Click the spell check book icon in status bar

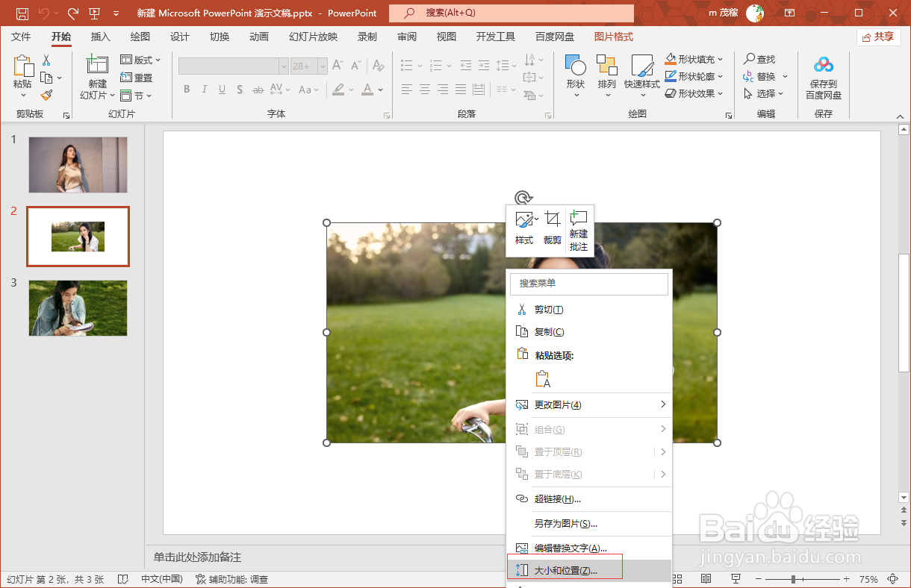[x=123, y=579]
